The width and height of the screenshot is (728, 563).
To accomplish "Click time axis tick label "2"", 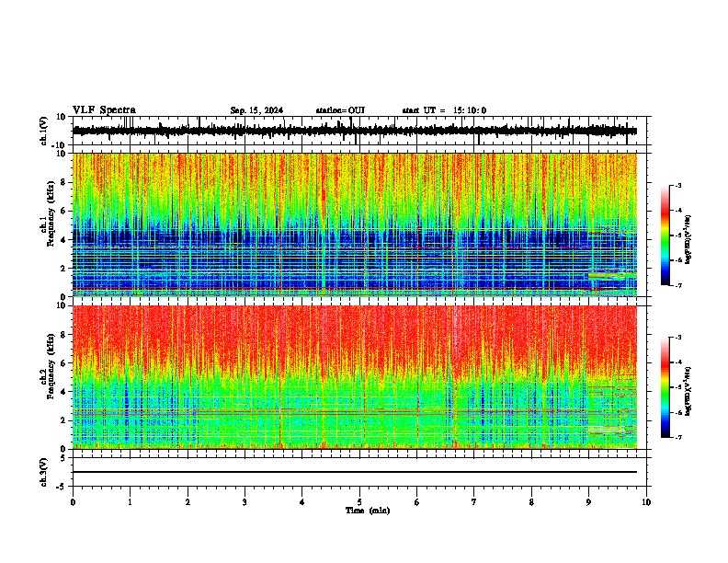I will tap(188, 502).
